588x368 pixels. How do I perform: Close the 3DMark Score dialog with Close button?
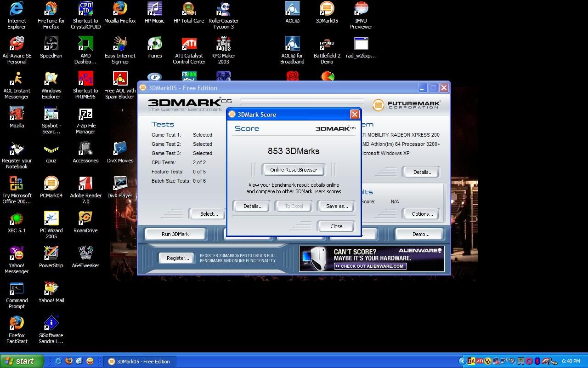pos(336,226)
